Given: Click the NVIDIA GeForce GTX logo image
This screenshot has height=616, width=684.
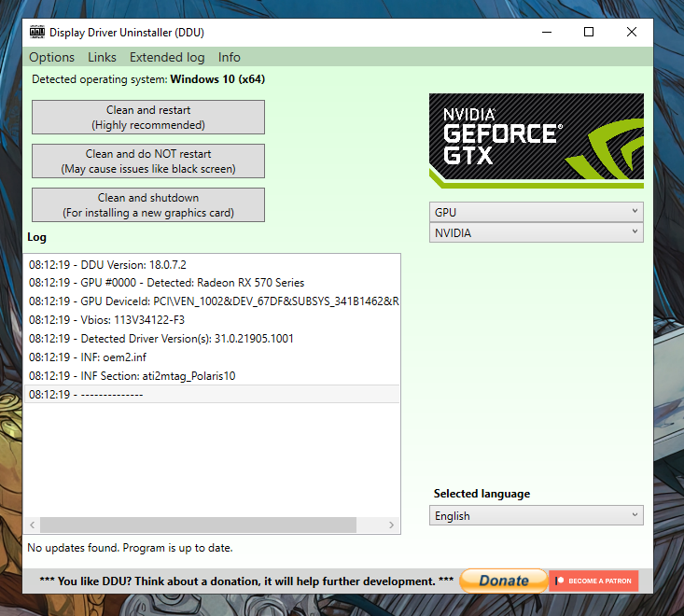Looking at the screenshot, I should [536, 141].
